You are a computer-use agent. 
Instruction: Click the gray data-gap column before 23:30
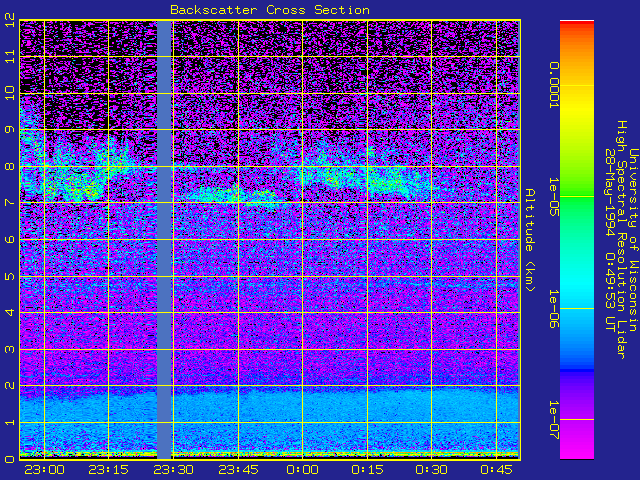pyautogui.click(x=164, y=240)
